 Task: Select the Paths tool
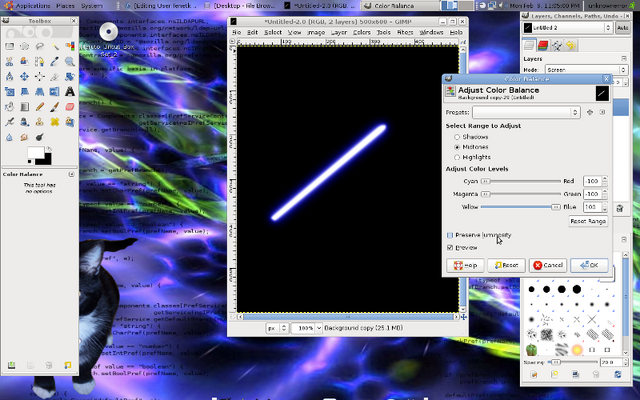tap(40, 62)
